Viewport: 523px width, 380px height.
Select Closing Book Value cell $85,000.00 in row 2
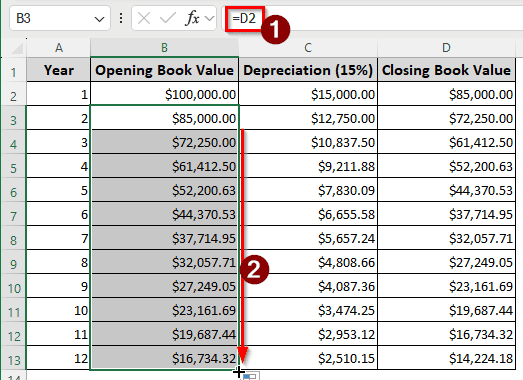tap(446, 94)
